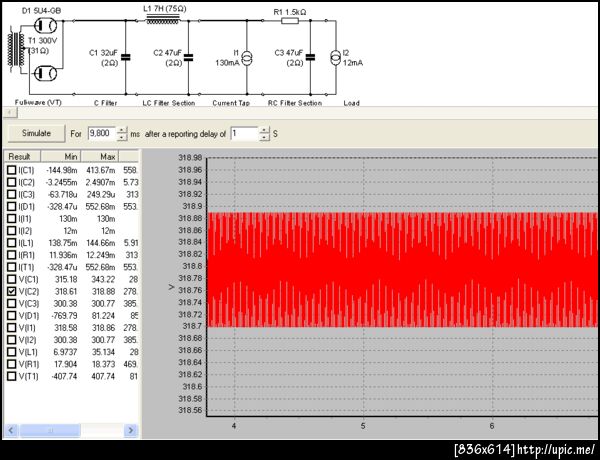Increase the reporting delay with up stepper
Image resolution: width=600 pixels, height=460 pixels.
click(x=264, y=130)
